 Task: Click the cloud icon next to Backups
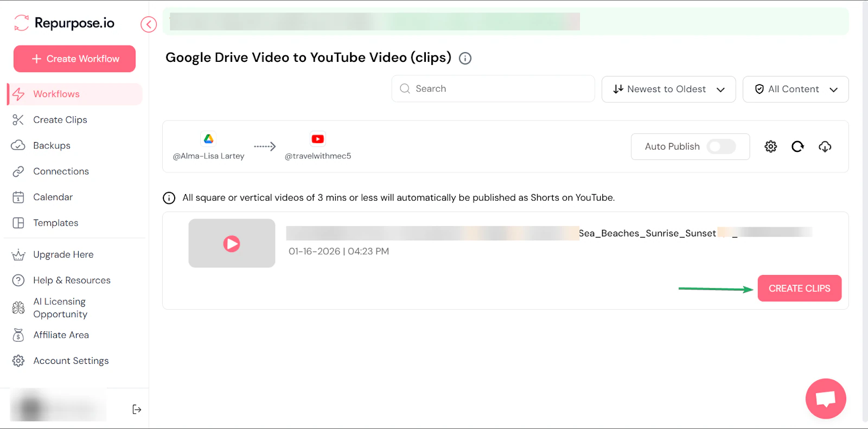pos(18,145)
